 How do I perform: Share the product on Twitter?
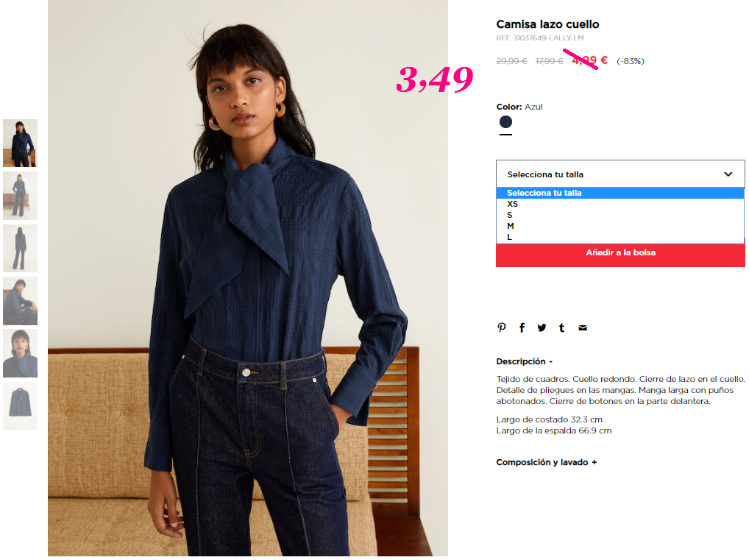point(542,327)
